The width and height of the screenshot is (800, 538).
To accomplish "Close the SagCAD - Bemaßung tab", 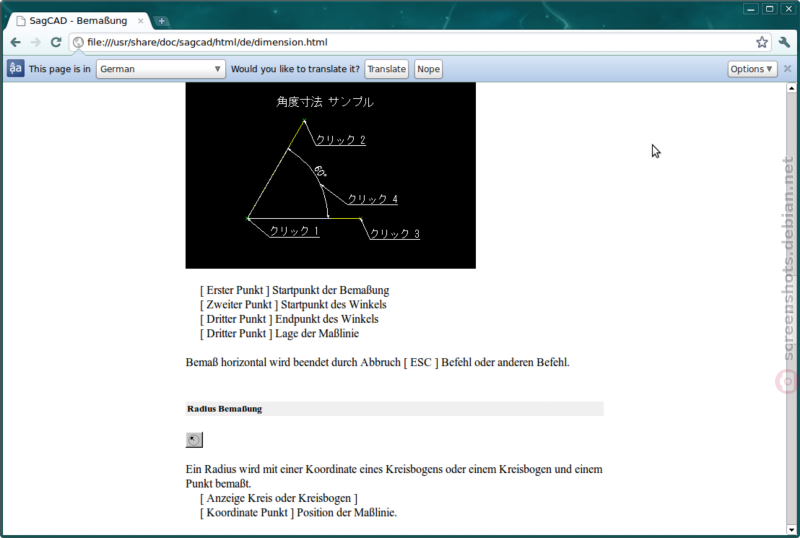I will click(141, 21).
